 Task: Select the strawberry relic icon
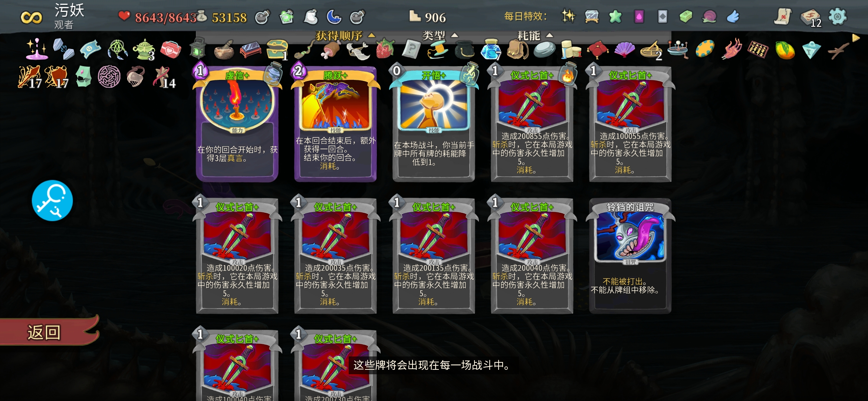coord(385,49)
